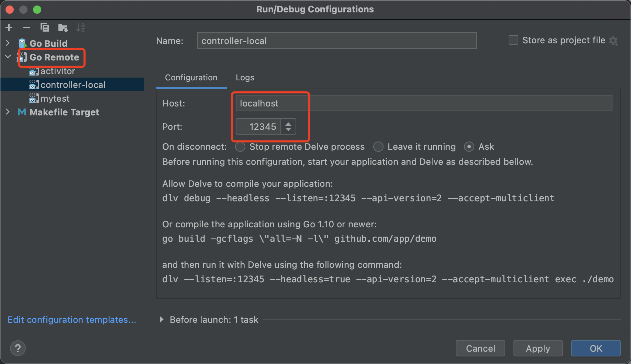Sort configurations alphabetically
The image size is (631, 364).
pyautogui.click(x=80, y=27)
